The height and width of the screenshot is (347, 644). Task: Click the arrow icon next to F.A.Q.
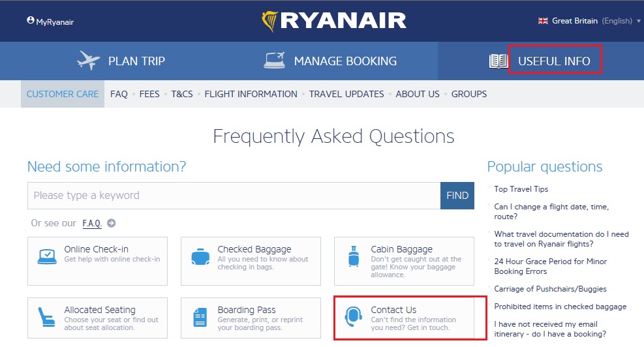[112, 223]
